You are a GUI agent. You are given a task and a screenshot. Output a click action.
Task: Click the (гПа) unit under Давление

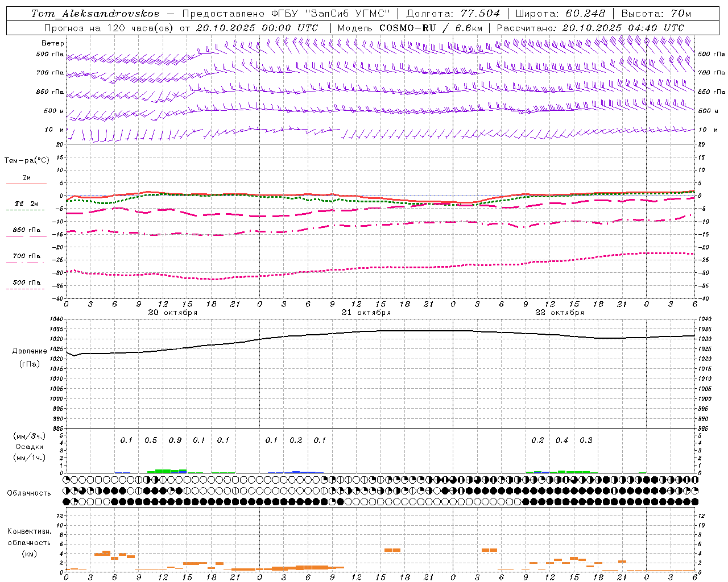point(30,364)
